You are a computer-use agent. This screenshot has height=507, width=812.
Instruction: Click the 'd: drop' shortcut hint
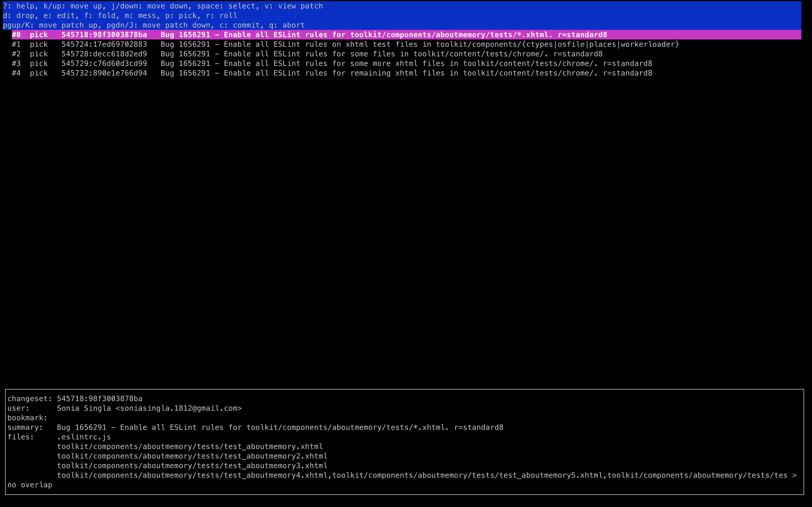(x=18, y=16)
